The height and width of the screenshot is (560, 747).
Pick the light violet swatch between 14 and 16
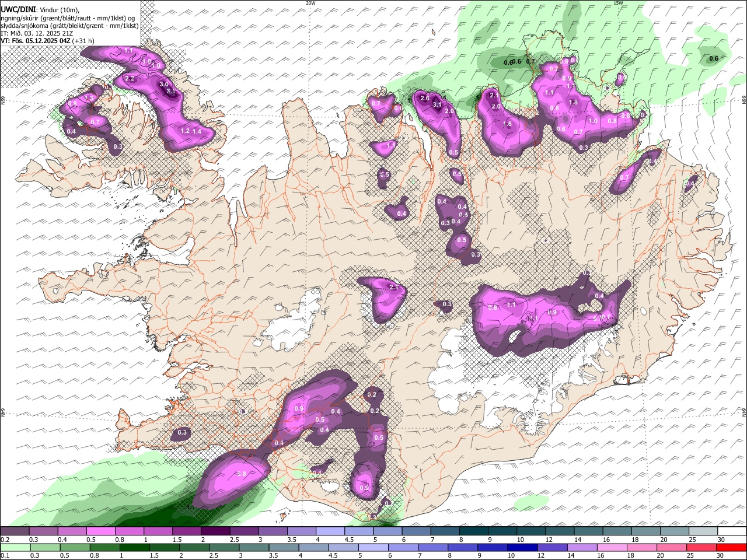click(584, 547)
